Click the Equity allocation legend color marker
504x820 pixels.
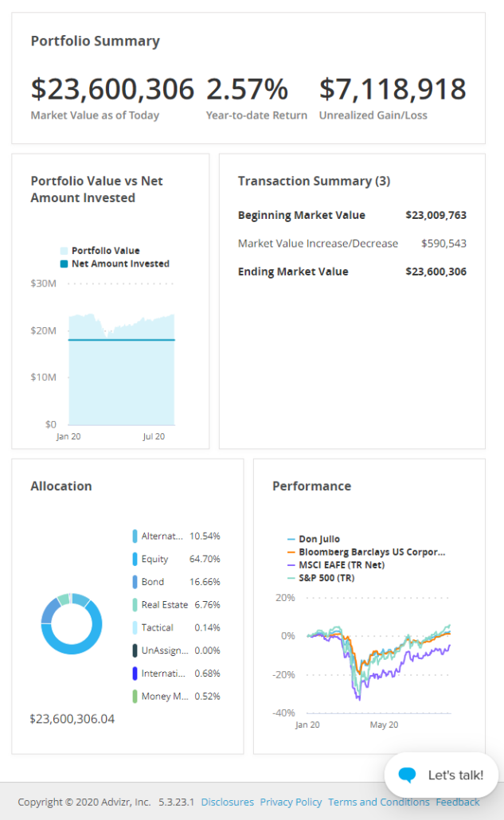[x=135, y=559]
